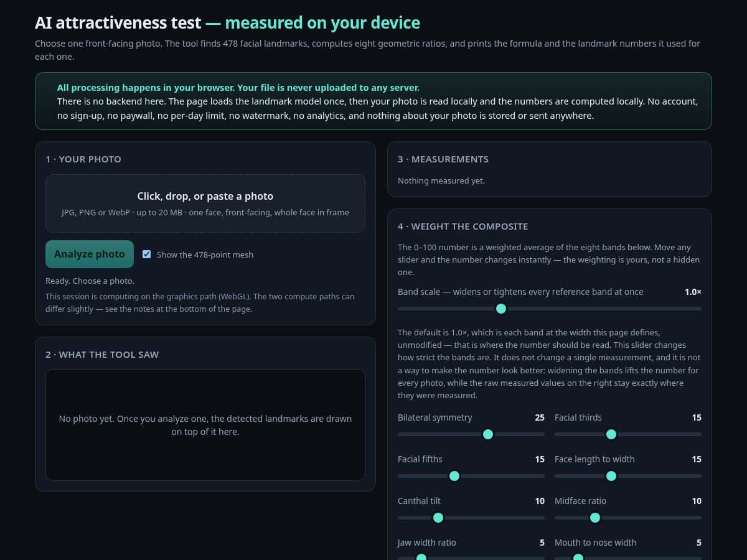Click the 'What the tool saw' preview area
Viewport: 747px width, 560px height.
pyautogui.click(x=205, y=425)
